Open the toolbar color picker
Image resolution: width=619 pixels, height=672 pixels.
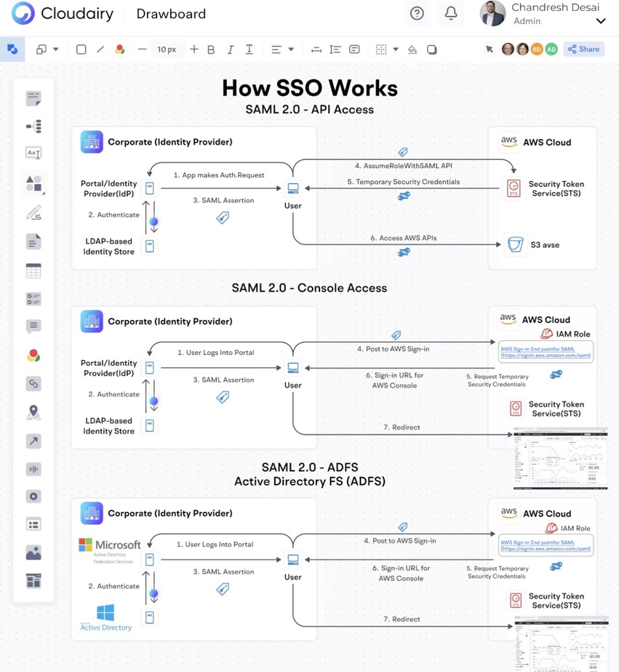click(x=119, y=49)
